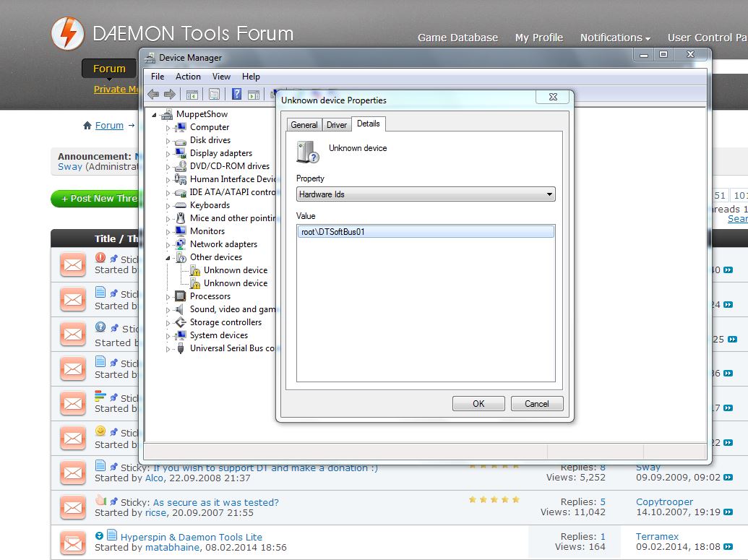Viewport: 748px width, 560px height.
Task: Open the Notifications dropdown in forum header
Action: click(615, 38)
